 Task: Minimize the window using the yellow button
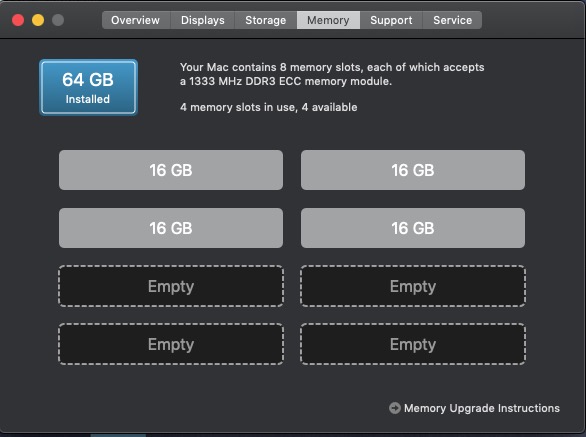pyautogui.click(x=38, y=20)
